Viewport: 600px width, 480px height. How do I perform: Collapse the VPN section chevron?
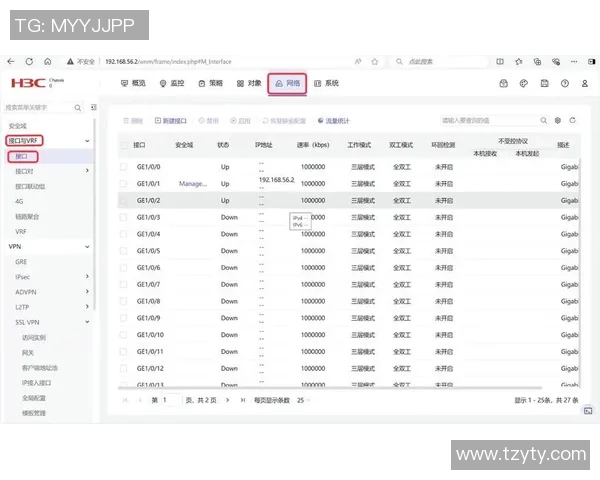point(87,247)
